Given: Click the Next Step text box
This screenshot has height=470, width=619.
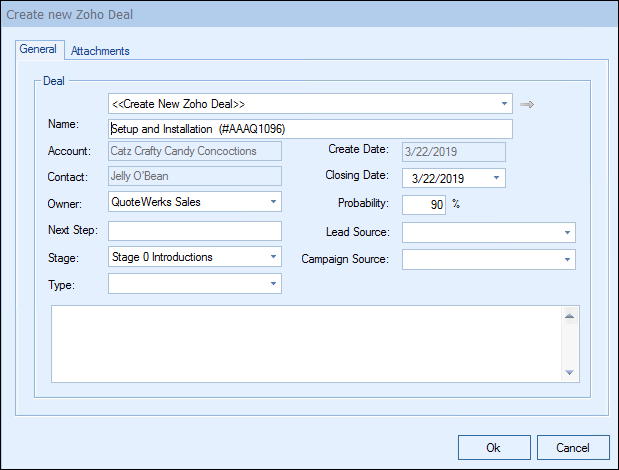Looking at the screenshot, I should (195, 230).
